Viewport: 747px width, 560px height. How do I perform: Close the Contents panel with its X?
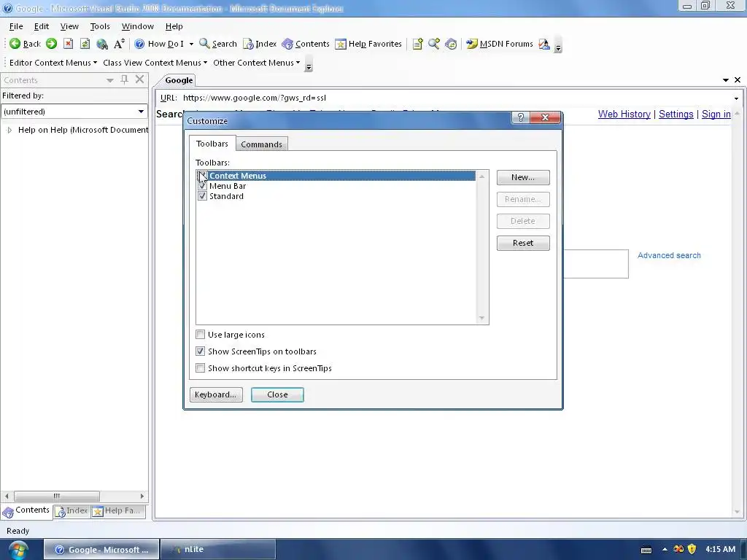tap(139, 79)
